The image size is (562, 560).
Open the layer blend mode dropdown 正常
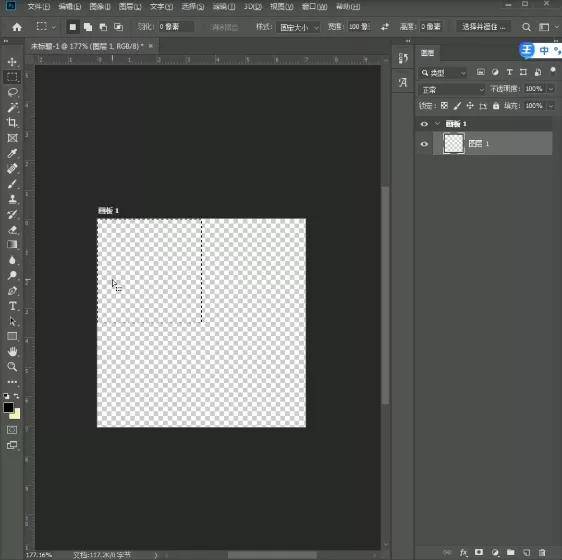pyautogui.click(x=452, y=90)
